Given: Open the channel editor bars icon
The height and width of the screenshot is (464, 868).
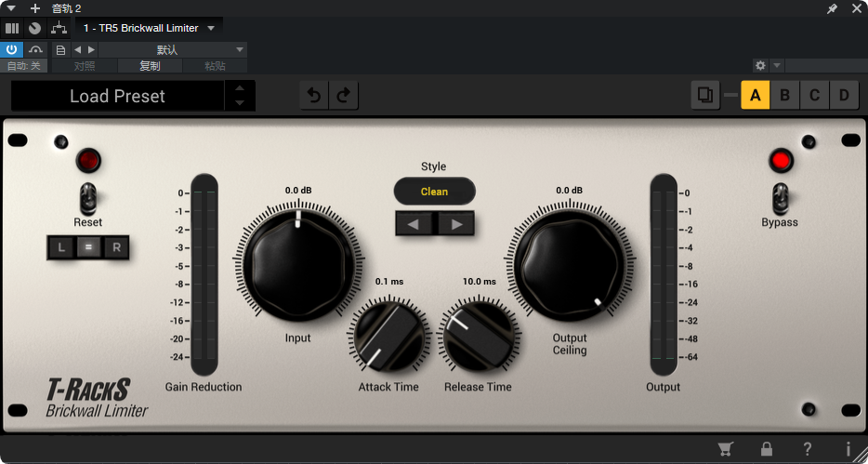Looking at the screenshot, I should click(x=12, y=28).
